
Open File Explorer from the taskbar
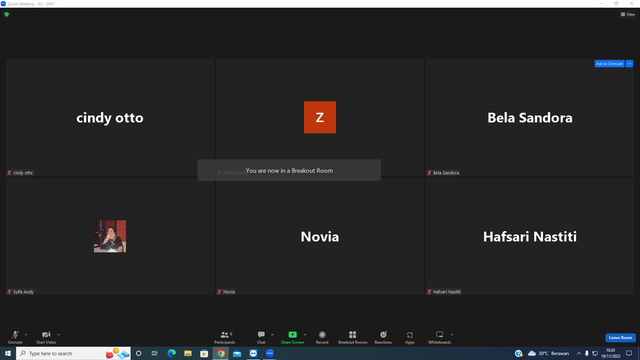click(188, 353)
